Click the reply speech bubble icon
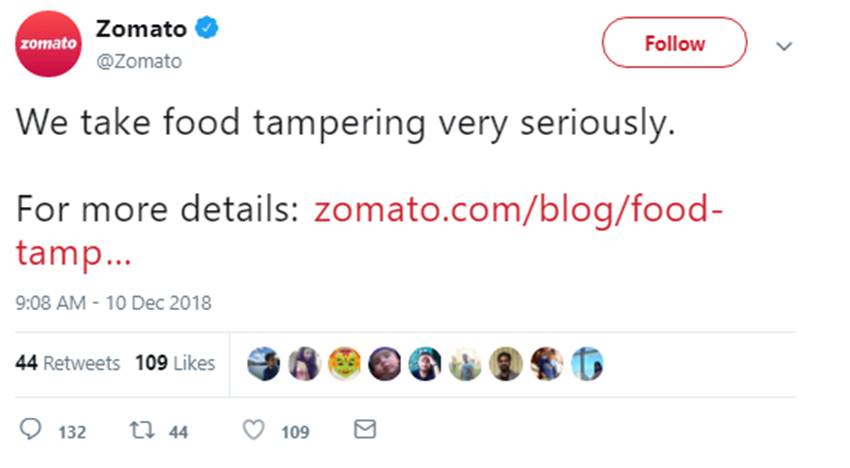Screen dimensions: 850x468 coord(32,431)
